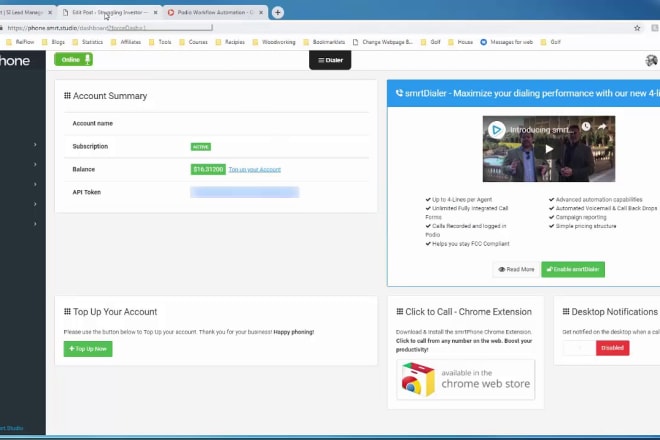Close the Podio Workflow Automation tab
This screenshot has width=660, height=440.
261,13
